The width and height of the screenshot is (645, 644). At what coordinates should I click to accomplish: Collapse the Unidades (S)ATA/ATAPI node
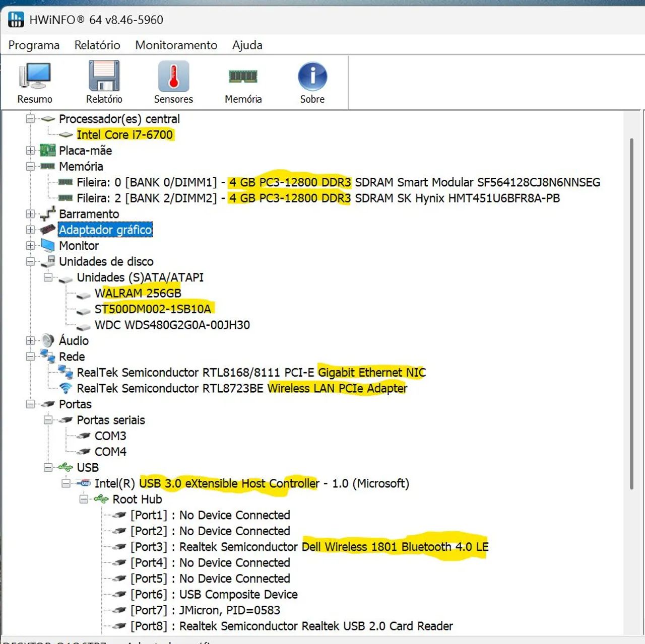[x=48, y=277]
